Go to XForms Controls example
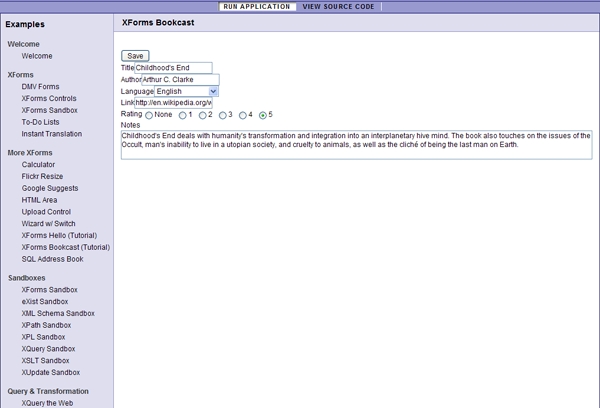The width and height of the screenshot is (600, 408). click(49, 98)
